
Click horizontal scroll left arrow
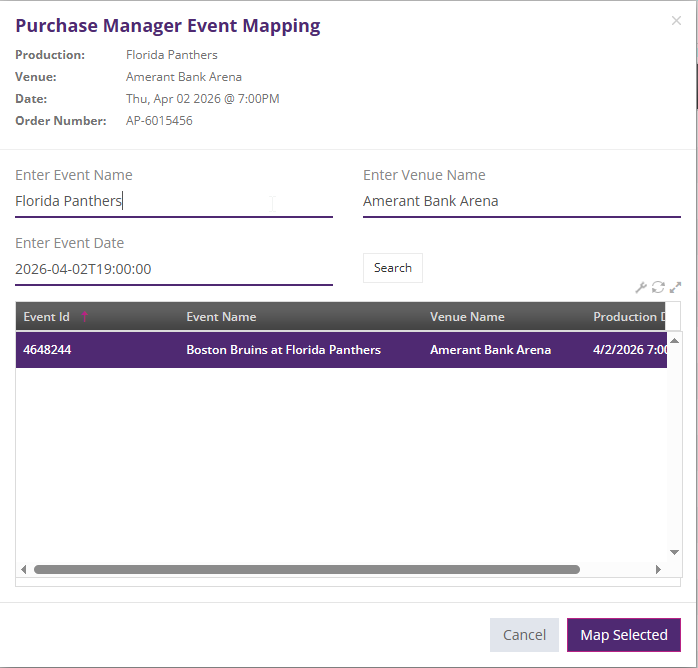pos(24,569)
